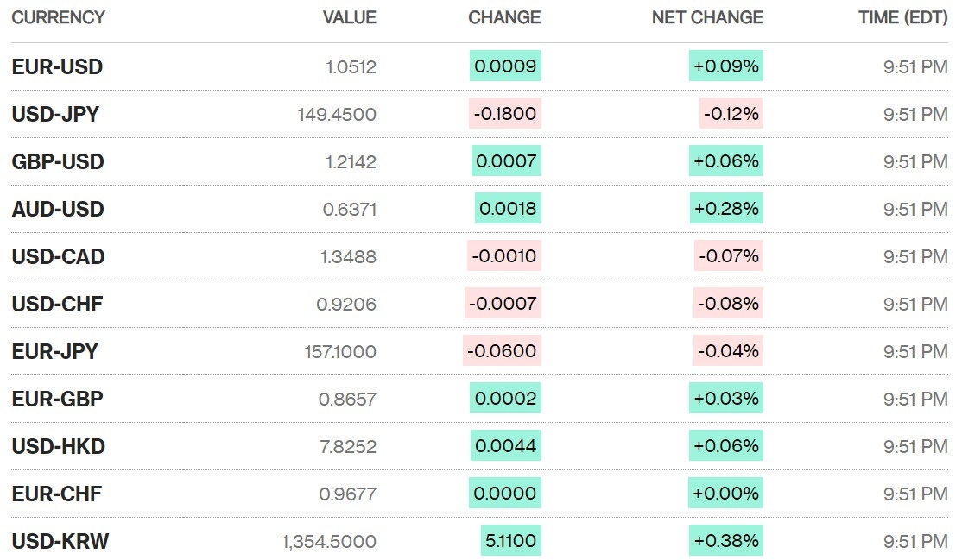Click the green +0.28% AUD-USD net change
Viewport: 962px width, 560px height.
(725, 209)
